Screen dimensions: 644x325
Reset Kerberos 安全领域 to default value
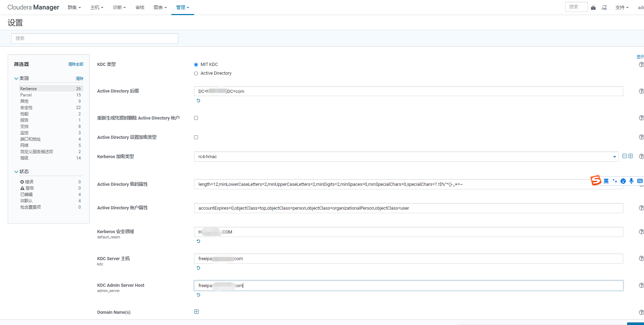coord(198,241)
